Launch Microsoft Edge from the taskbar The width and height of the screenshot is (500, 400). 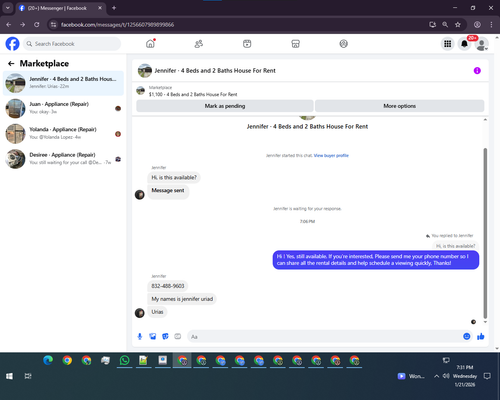[x=48, y=361]
